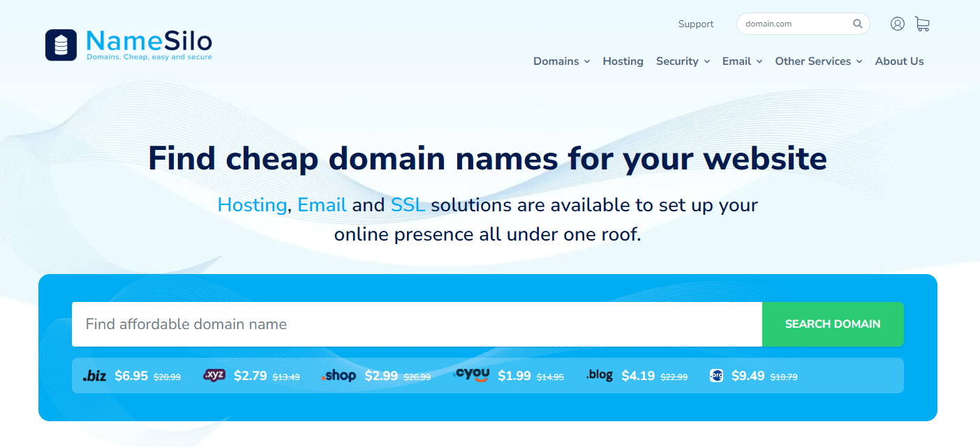Image resolution: width=980 pixels, height=447 pixels.
Task: Click the $2.79 .xyz price
Action: click(251, 376)
